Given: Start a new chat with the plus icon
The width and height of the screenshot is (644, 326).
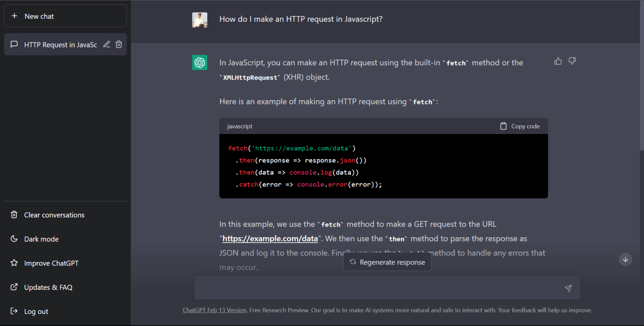Looking at the screenshot, I should [x=15, y=16].
